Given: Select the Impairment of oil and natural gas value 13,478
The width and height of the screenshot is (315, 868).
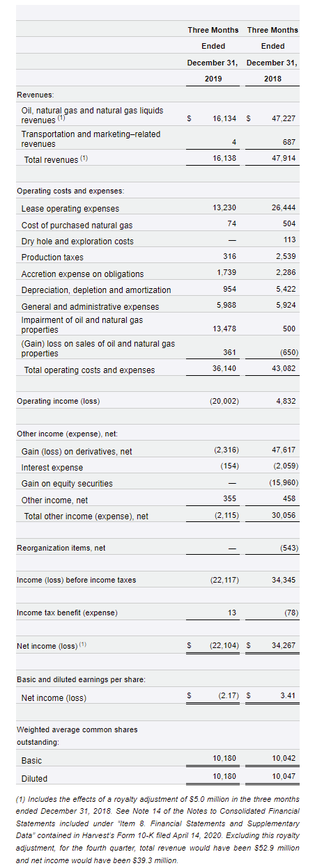Looking at the screenshot, I should 224,329.
